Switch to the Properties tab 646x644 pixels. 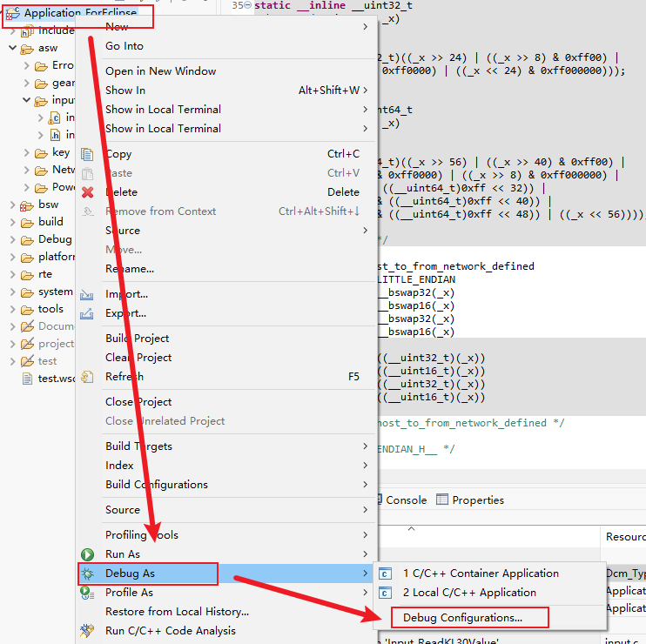(x=470, y=500)
